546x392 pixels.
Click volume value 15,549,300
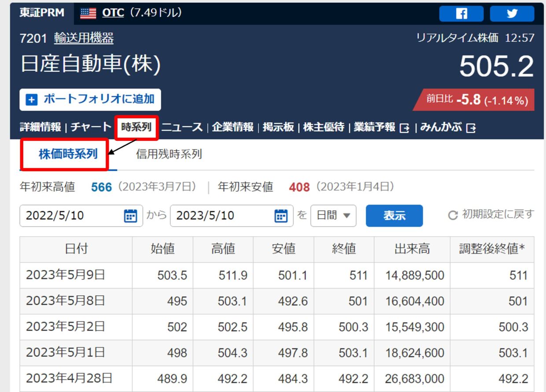(x=415, y=327)
